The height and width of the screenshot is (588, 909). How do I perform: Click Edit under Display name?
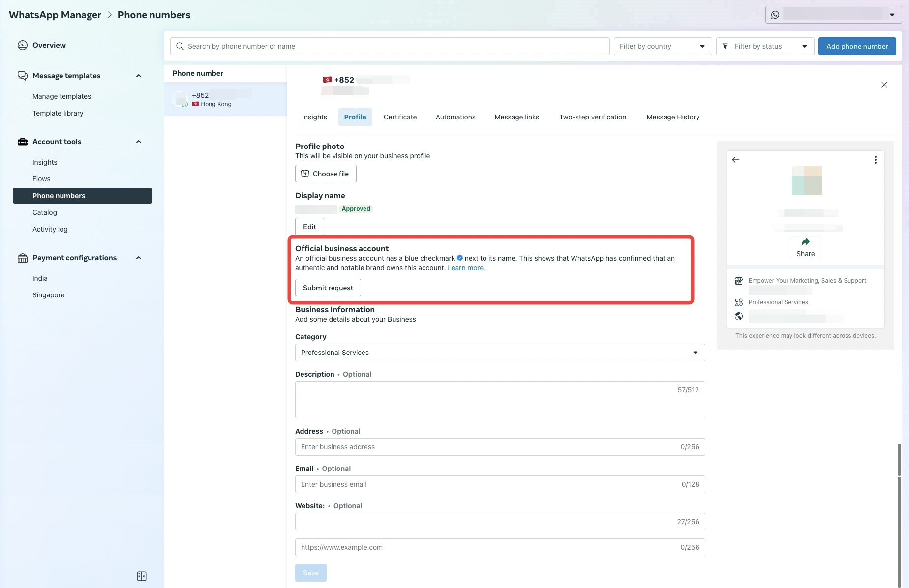309,227
